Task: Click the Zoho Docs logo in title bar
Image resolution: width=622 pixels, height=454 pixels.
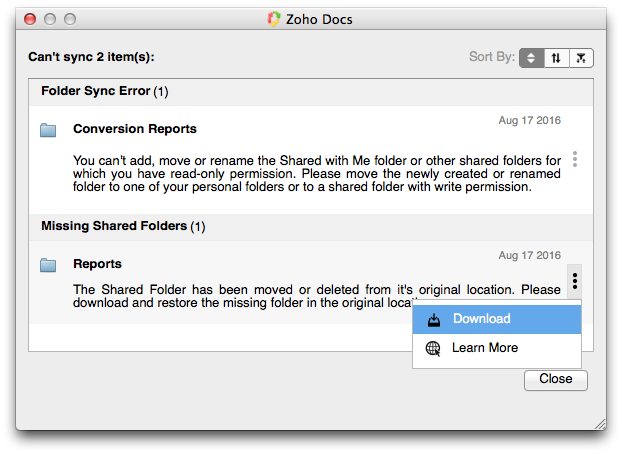Action: pos(274,18)
